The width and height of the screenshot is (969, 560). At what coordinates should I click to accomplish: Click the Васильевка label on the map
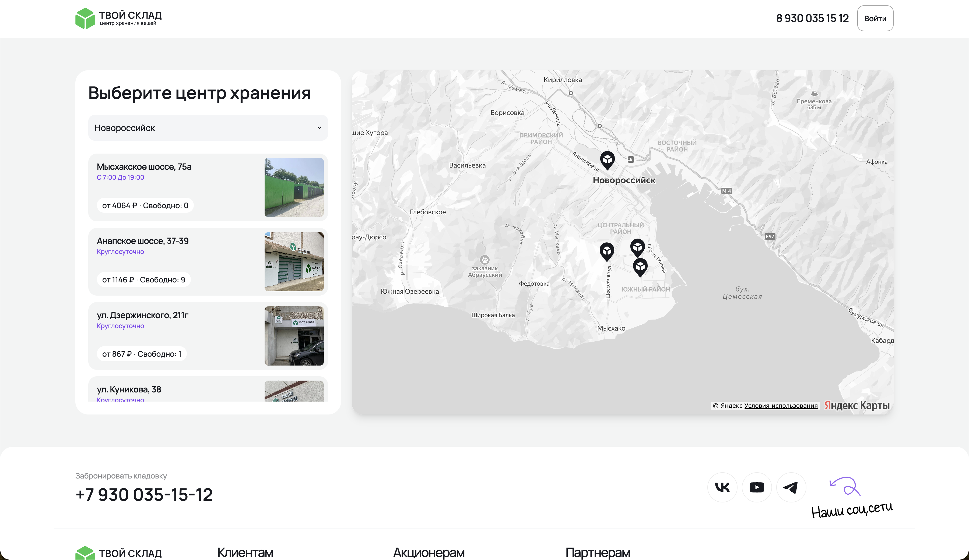[x=467, y=165]
